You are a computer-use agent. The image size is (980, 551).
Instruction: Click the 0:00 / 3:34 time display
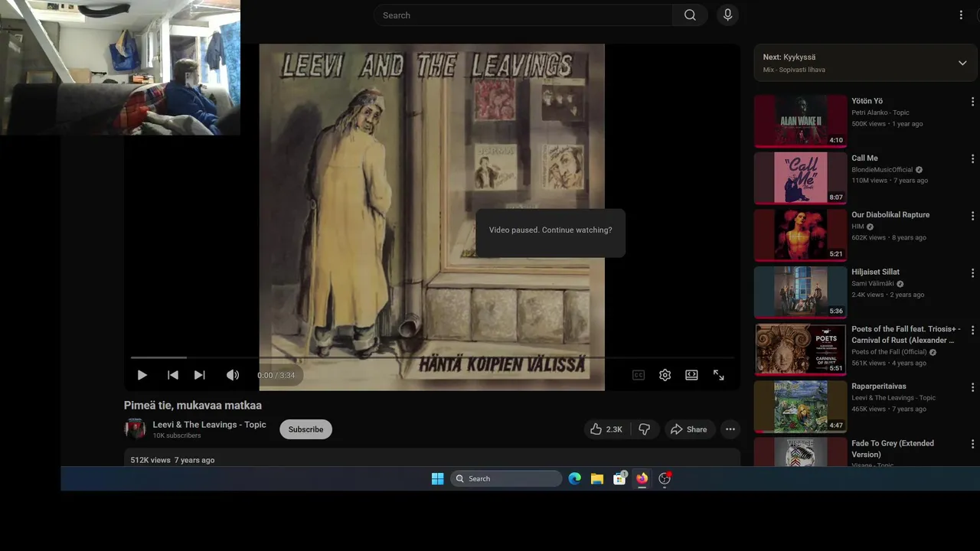[x=276, y=376]
